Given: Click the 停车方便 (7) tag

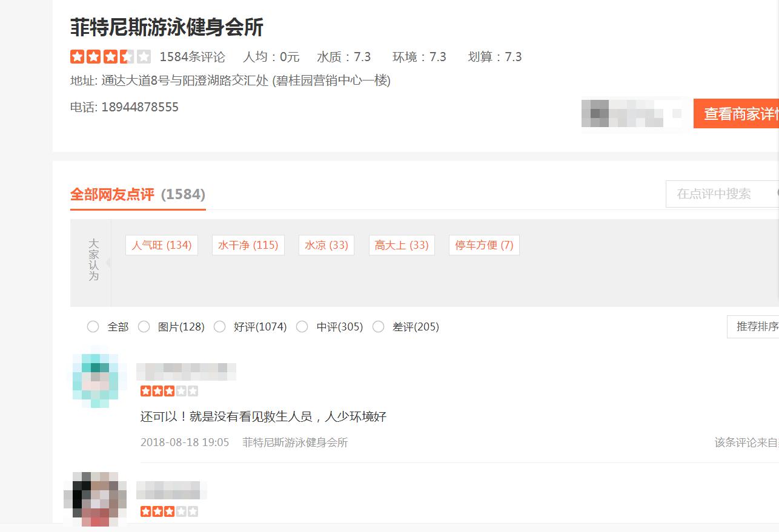Looking at the screenshot, I should (x=484, y=245).
